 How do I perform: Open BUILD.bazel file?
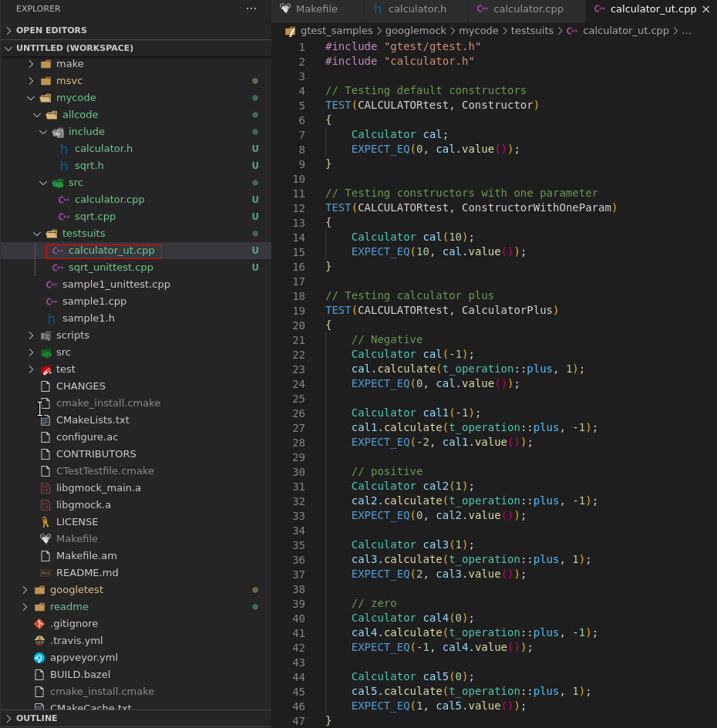(80, 675)
